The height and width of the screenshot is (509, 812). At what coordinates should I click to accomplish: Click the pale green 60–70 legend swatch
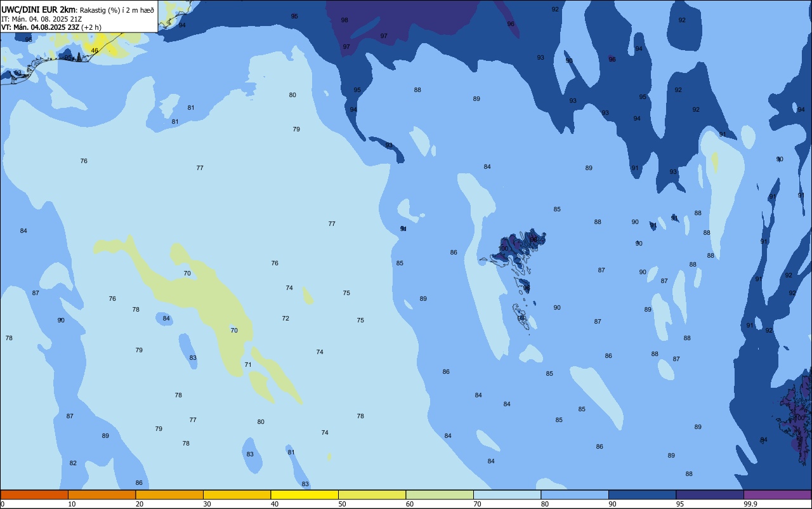(440, 494)
